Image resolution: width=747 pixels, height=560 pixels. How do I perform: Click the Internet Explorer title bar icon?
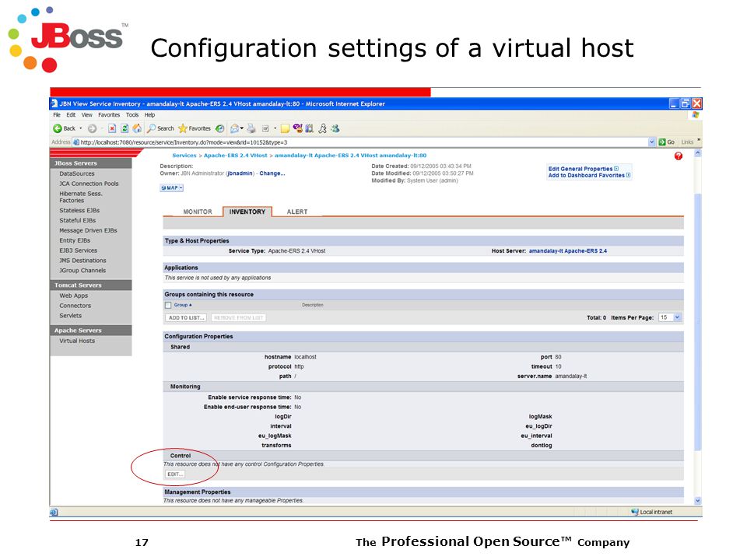54,103
